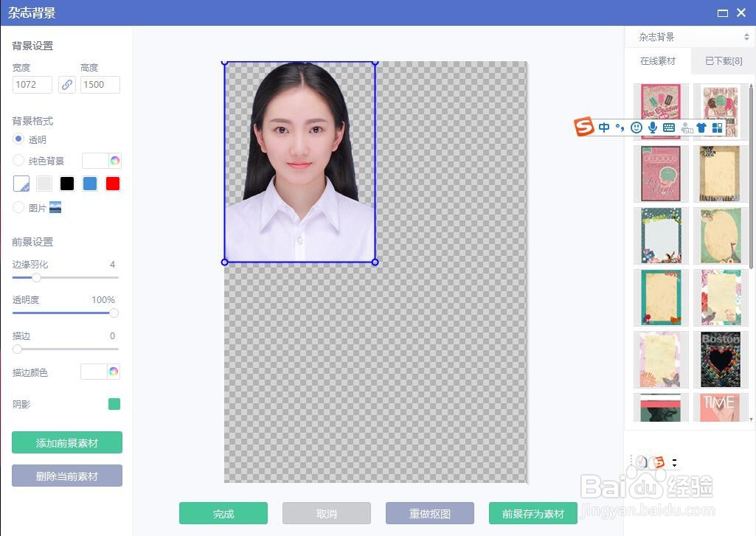
Task: Click the Sogou input method logo
Action: coord(583,127)
